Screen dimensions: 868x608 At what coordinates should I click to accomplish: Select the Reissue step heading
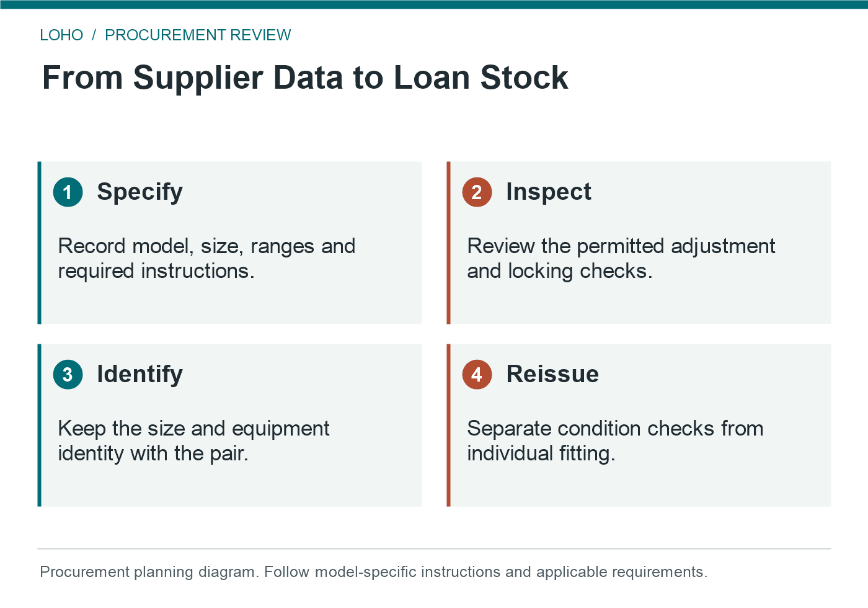pos(552,374)
